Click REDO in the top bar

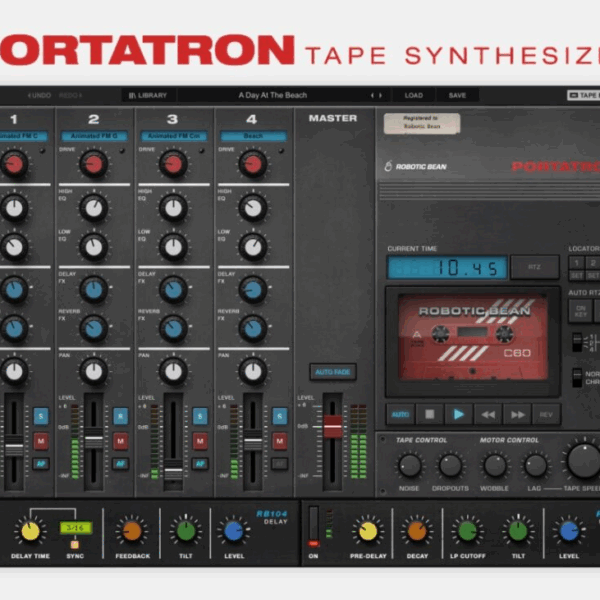tap(71, 95)
